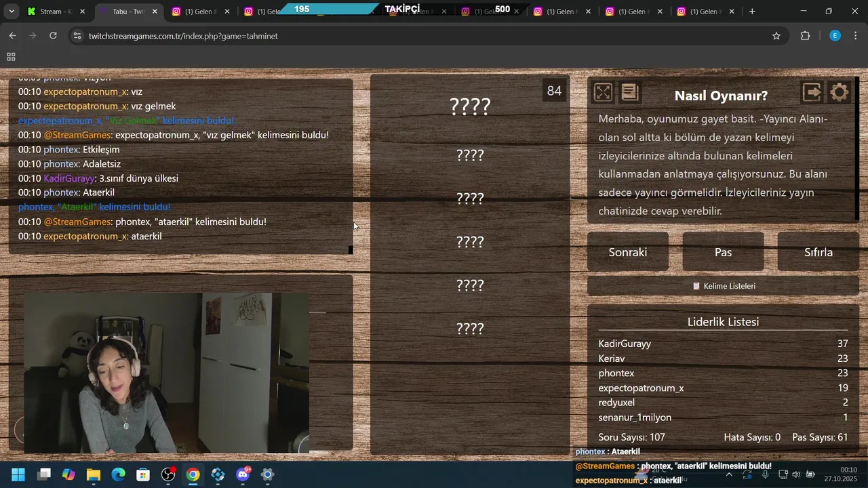Click Pas button to skip word

click(723, 252)
